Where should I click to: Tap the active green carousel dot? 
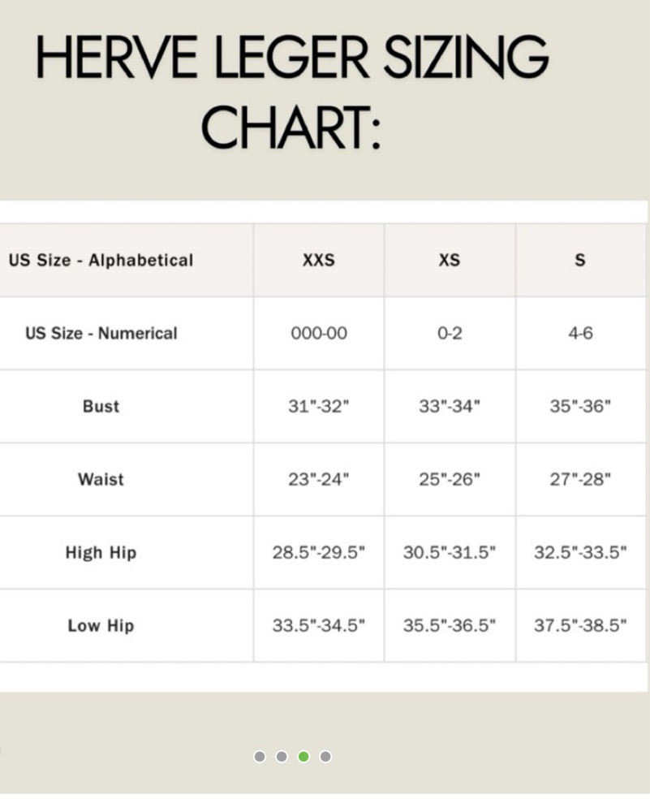pyautogui.click(x=303, y=757)
